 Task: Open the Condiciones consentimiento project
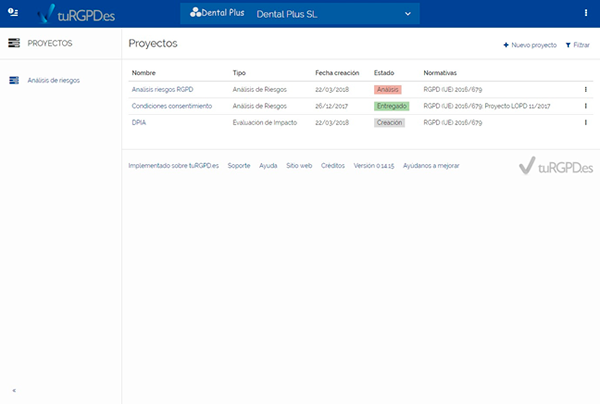pyautogui.click(x=172, y=106)
